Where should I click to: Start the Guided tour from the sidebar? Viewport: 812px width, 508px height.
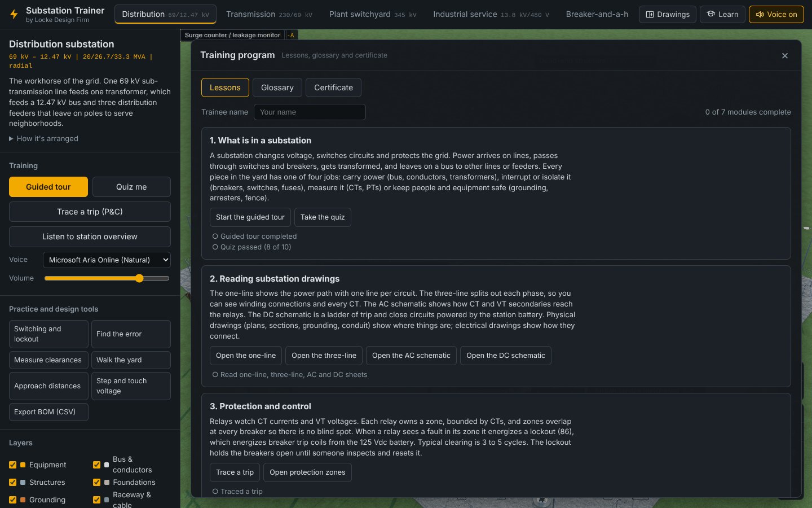(48, 187)
